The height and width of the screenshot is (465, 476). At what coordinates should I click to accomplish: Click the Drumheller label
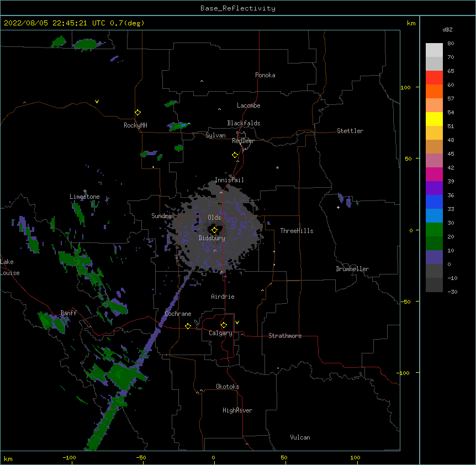[352, 269]
